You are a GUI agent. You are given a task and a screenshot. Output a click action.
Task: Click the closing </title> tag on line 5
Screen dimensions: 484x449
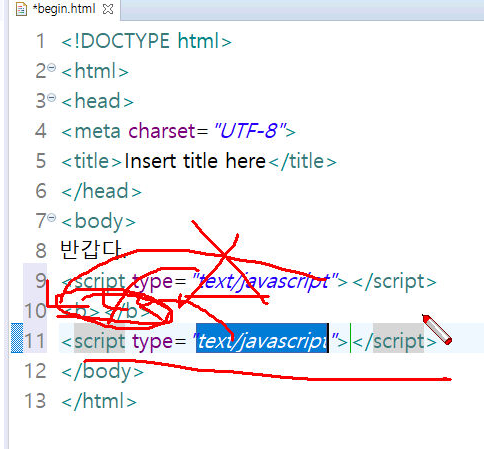[x=302, y=161]
